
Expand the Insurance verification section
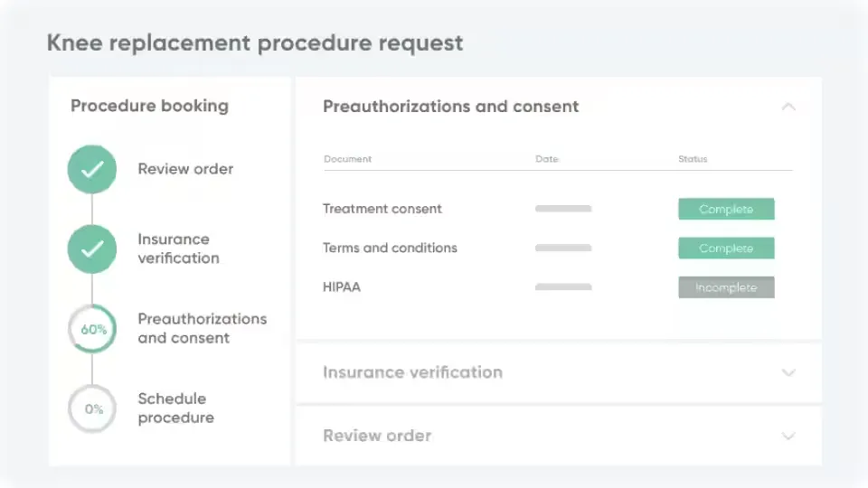tap(788, 372)
